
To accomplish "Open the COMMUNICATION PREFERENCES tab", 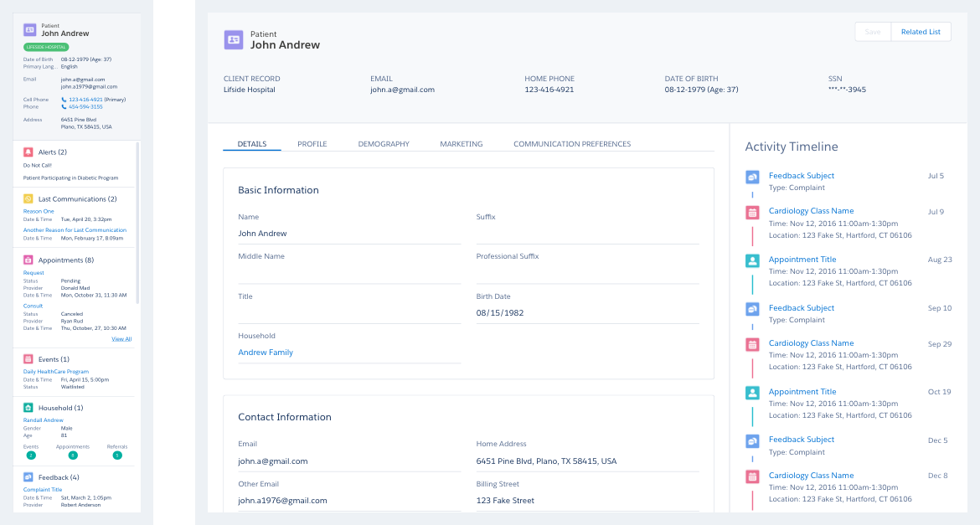I will coord(572,143).
